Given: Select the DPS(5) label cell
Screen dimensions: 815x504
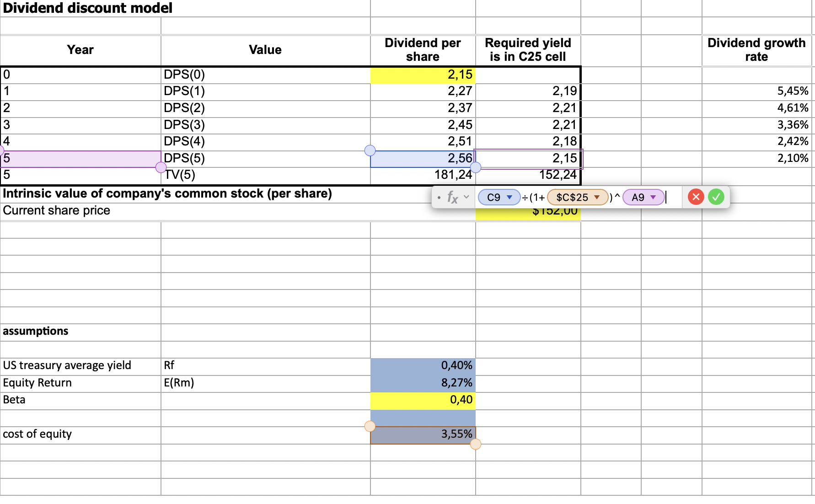Looking at the screenshot, I should pos(265,159).
